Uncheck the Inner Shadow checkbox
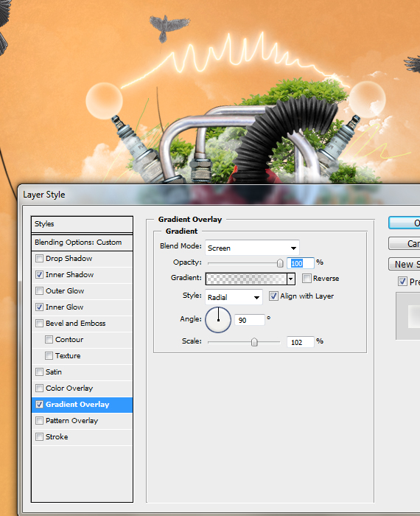Screen dimensions: 420x516 pos(40,274)
